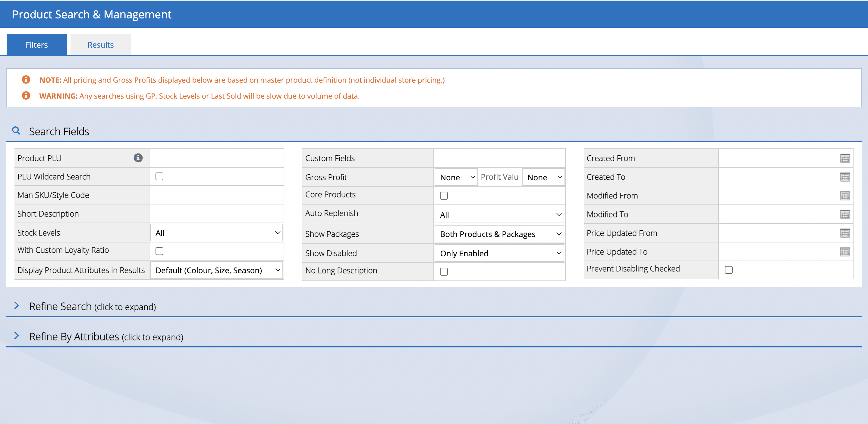Enable Prevent Disabling Checked checkbox
The image size is (868, 424).
point(728,270)
